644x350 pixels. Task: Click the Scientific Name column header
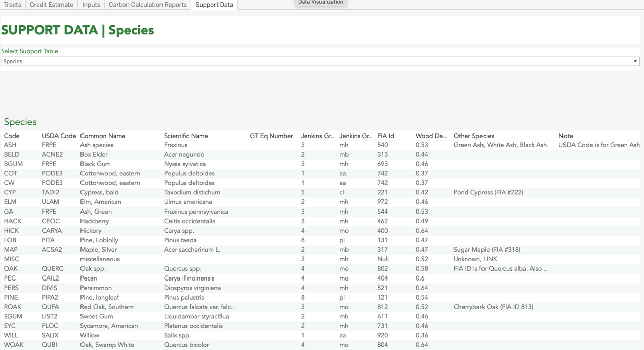[186, 136]
